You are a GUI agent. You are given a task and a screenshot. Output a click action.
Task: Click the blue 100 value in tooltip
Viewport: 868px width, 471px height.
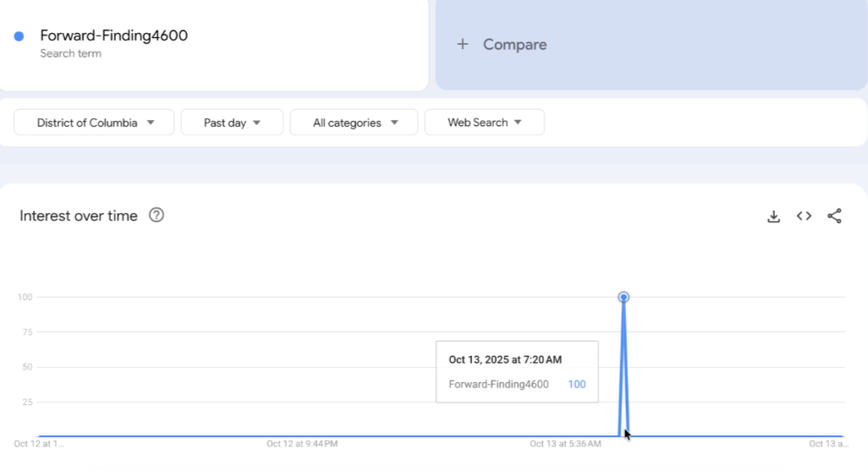pyautogui.click(x=576, y=385)
